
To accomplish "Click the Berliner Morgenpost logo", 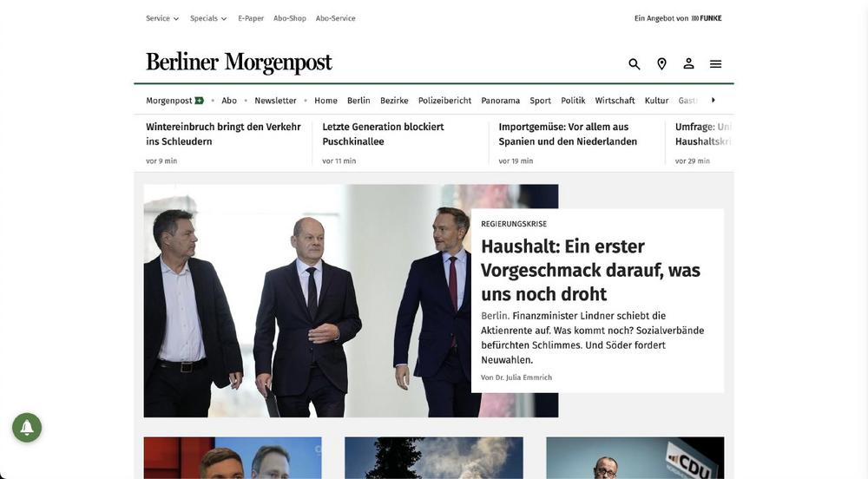I will pos(239,63).
